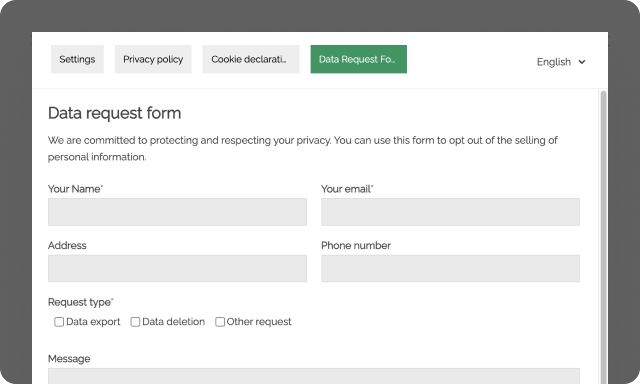Check the Data deletion checkbox
The height and width of the screenshot is (384, 641).
pos(135,322)
